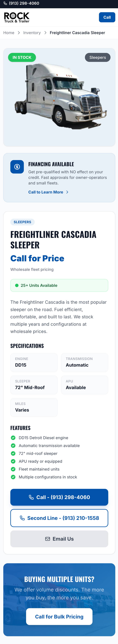Click green dot beside 25+ Units Available
118x644 pixels.
(17, 286)
